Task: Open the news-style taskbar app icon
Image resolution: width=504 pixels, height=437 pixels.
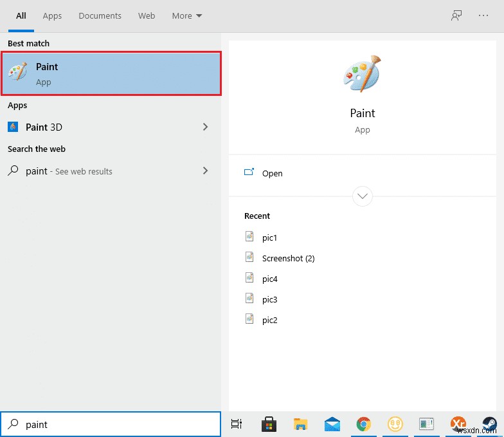Action: pos(427,424)
